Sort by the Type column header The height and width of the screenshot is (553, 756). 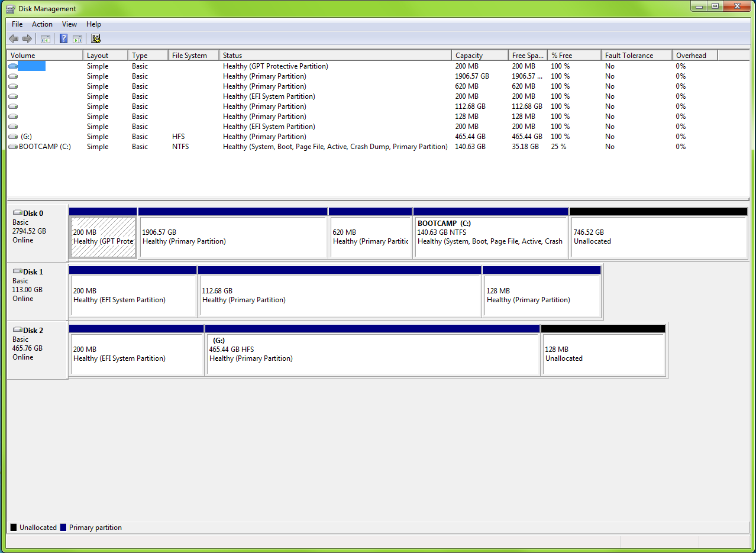point(148,55)
